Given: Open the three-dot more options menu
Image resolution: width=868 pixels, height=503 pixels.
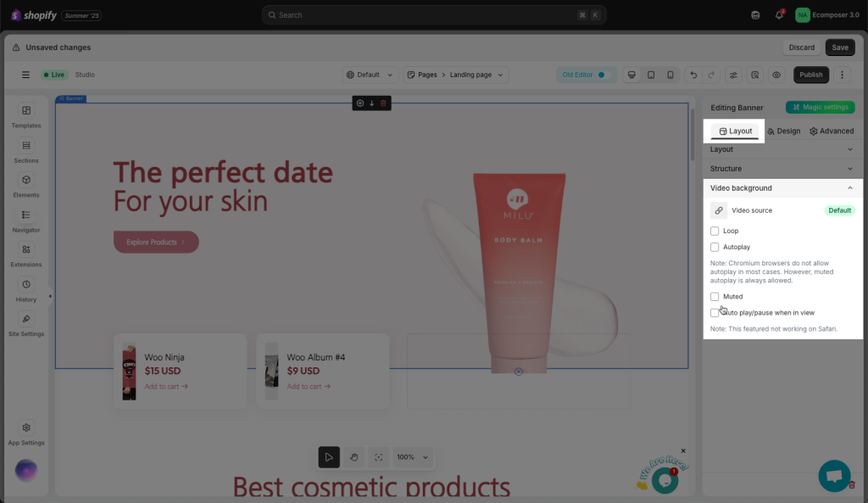Looking at the screenshot, I should pyautogui.click(x=842, y=75).
